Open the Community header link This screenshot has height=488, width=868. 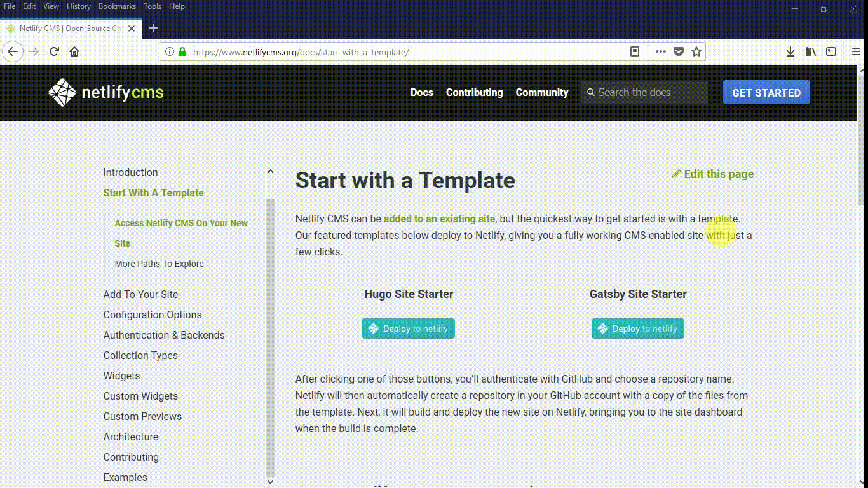click(x=542, y=92)
